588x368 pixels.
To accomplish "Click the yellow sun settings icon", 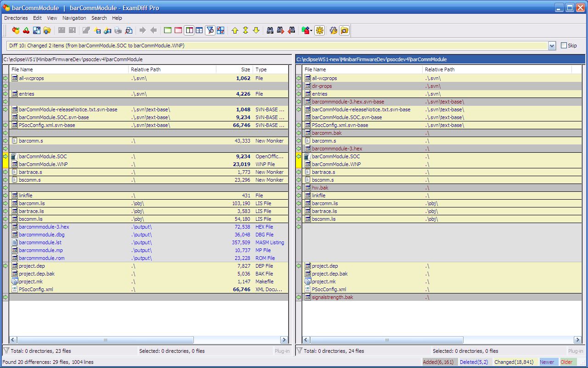I will 320,30.
